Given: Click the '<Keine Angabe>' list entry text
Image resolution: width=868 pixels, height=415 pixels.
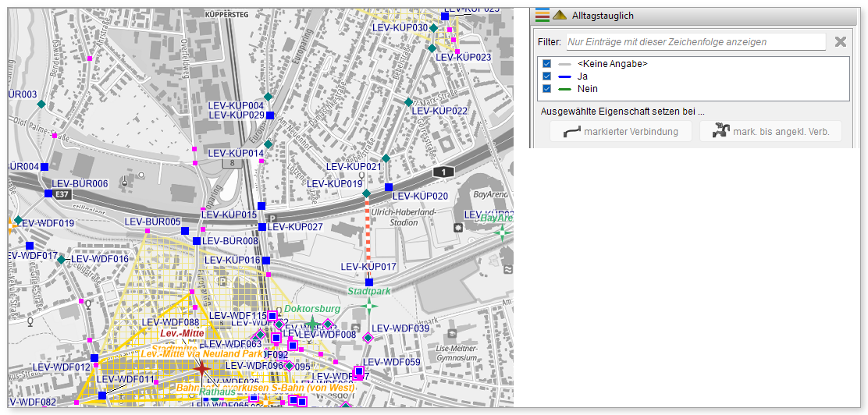Looking at the screenshot, I should (x=612, y=64).
